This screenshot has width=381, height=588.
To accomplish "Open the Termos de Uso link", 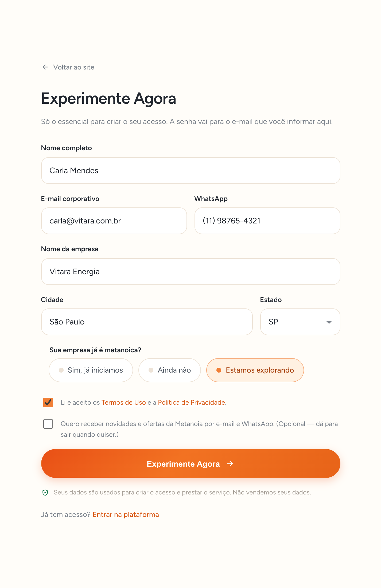I will [124, 403].
